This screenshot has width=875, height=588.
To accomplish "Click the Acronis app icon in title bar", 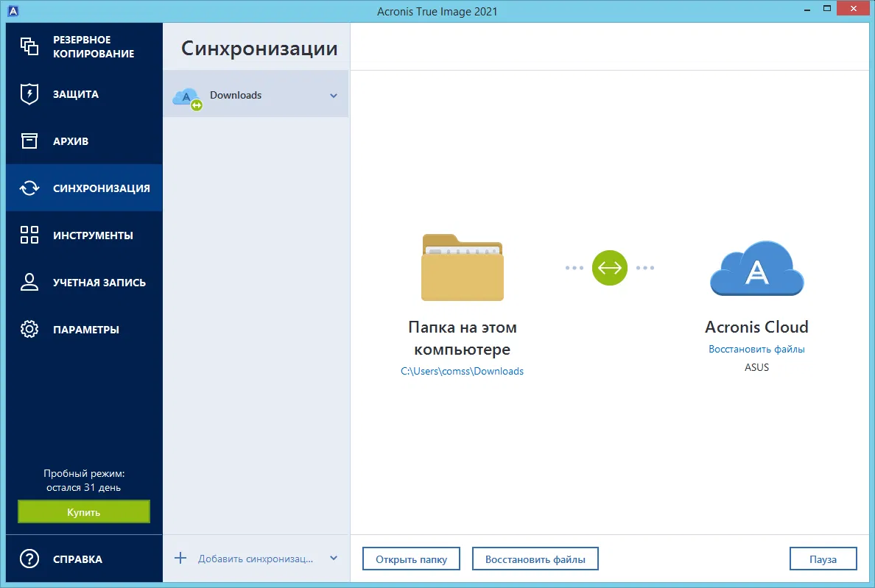I will tap(13, 10).
